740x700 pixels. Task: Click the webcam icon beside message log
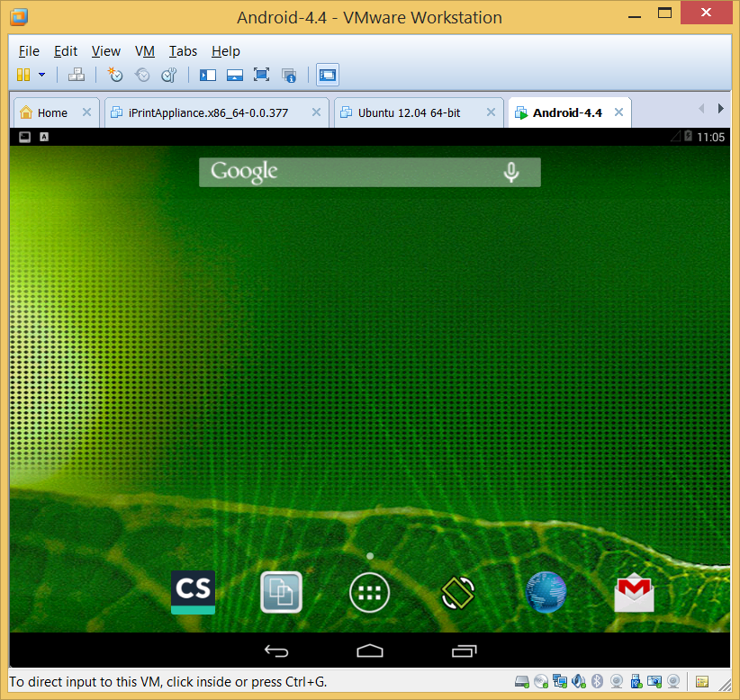673,681
